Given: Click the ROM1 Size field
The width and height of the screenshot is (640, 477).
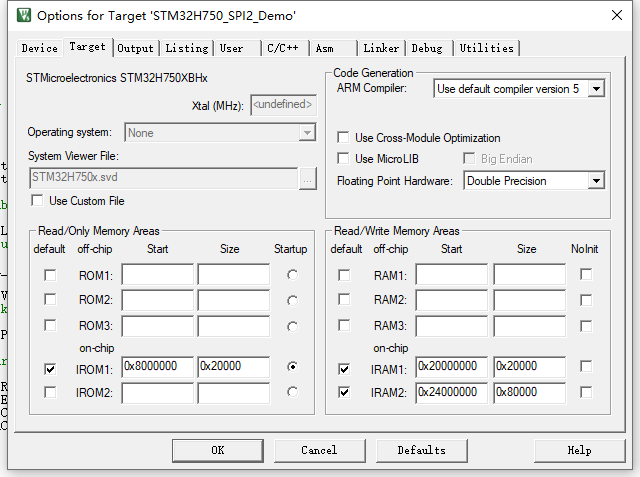Looking at the screenshot, I should (234, 274).
